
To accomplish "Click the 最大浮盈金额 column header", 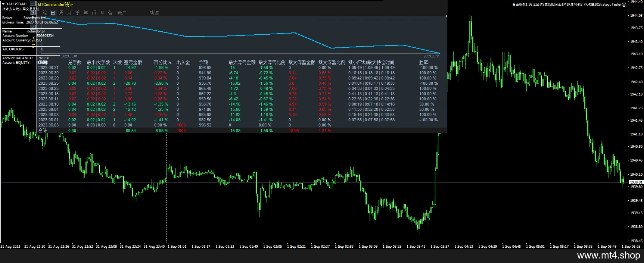I will coord(302,62).
